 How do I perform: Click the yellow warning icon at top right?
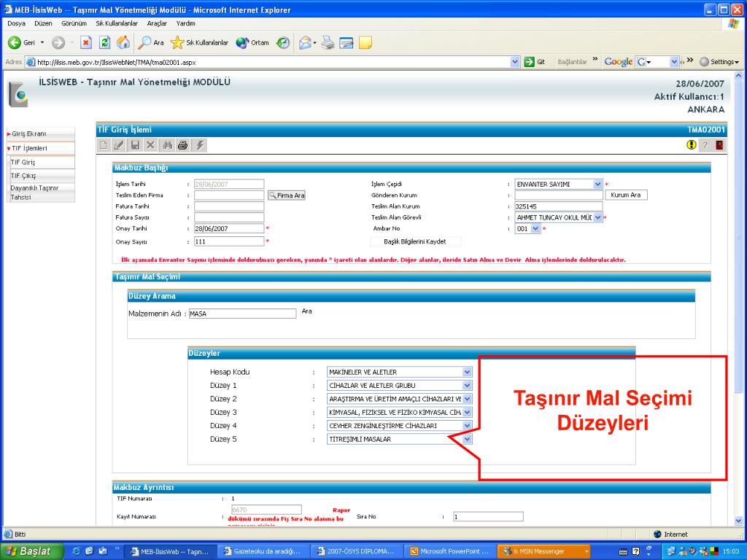coord(691,145)
